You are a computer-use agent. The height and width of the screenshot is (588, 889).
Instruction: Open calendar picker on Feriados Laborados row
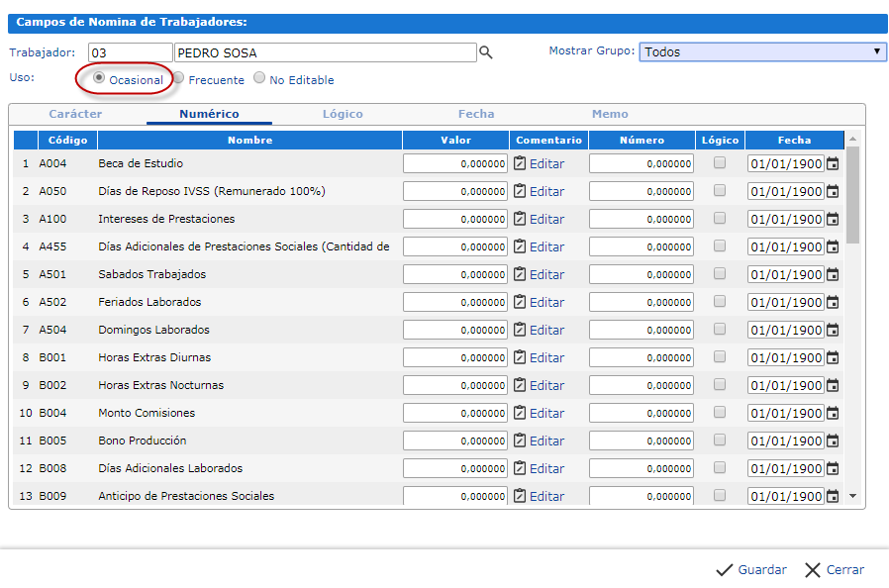tap(833, 302)
